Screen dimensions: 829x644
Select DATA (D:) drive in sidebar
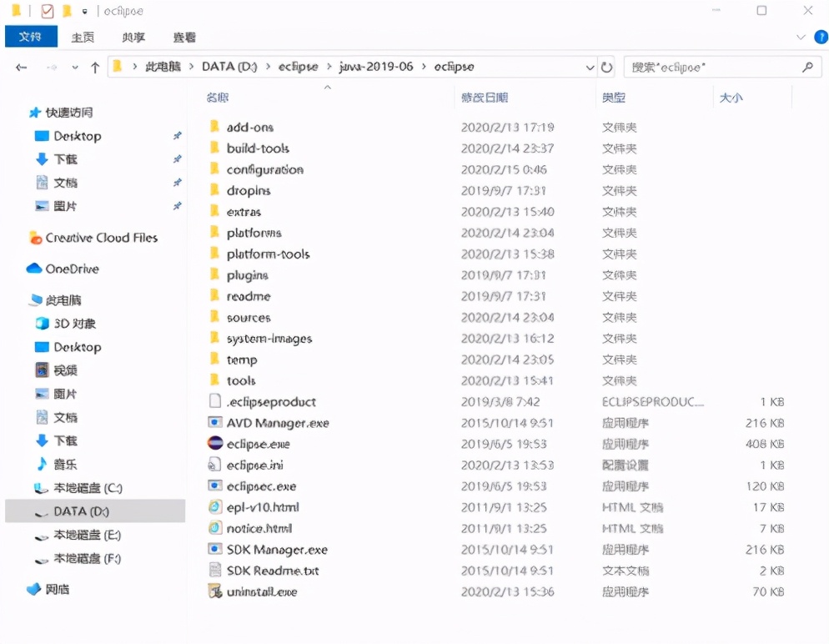click(x=95, y=511)
